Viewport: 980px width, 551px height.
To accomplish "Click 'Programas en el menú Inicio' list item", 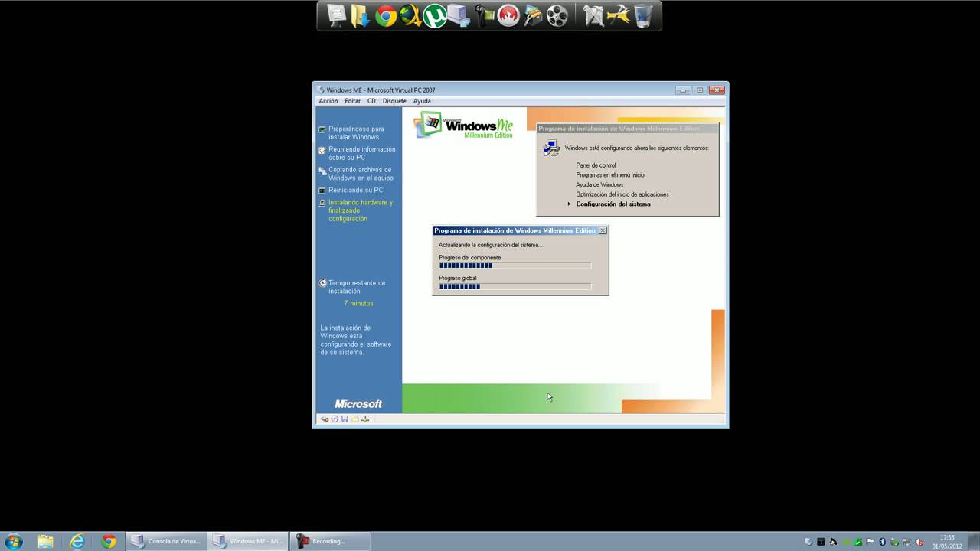I will tap(610, 175).
